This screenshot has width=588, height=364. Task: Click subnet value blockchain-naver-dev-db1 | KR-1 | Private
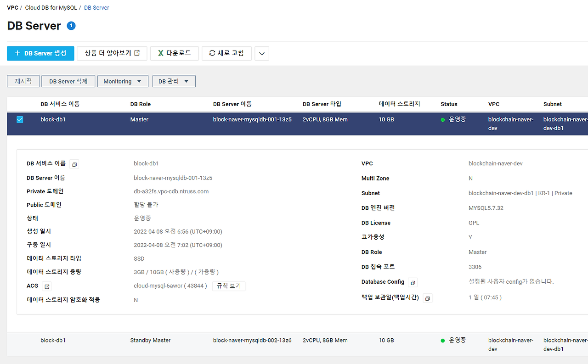520,193
